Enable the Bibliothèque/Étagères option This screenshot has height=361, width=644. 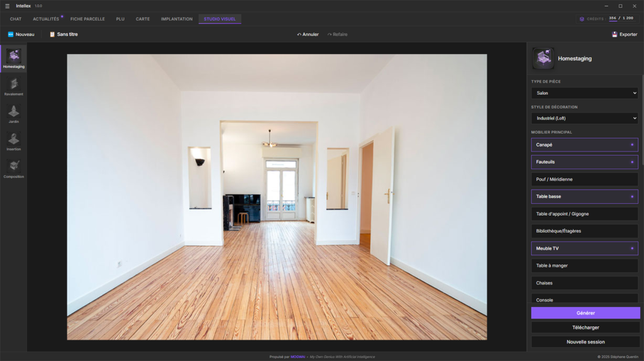(584, 231)
